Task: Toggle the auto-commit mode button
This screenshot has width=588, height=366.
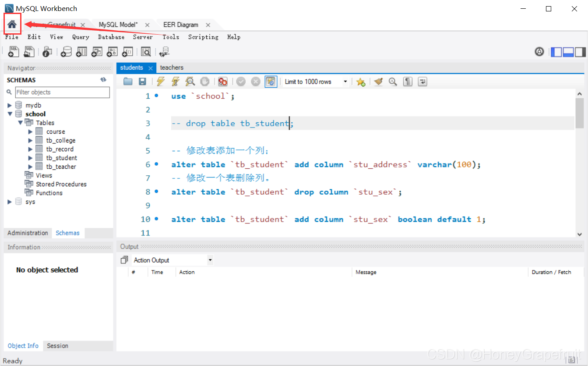Action: click(271, 82)
